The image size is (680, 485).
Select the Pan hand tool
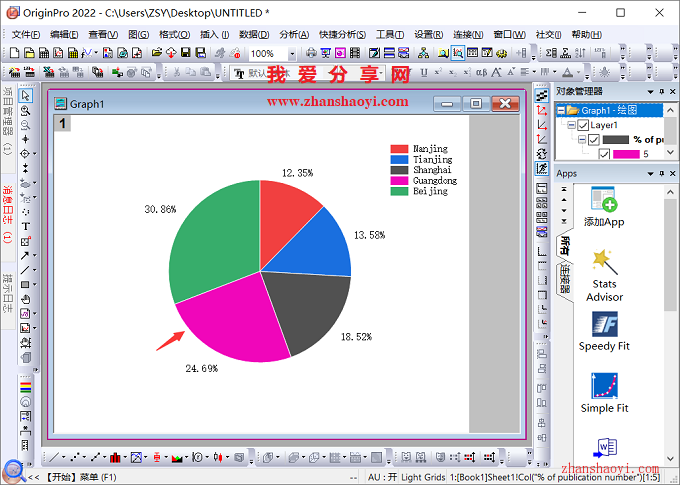[x=26, y=299]
